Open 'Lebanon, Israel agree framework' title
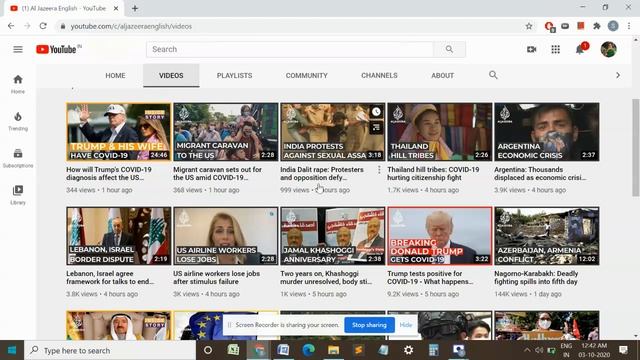640x360 pixels. (110, 278)
